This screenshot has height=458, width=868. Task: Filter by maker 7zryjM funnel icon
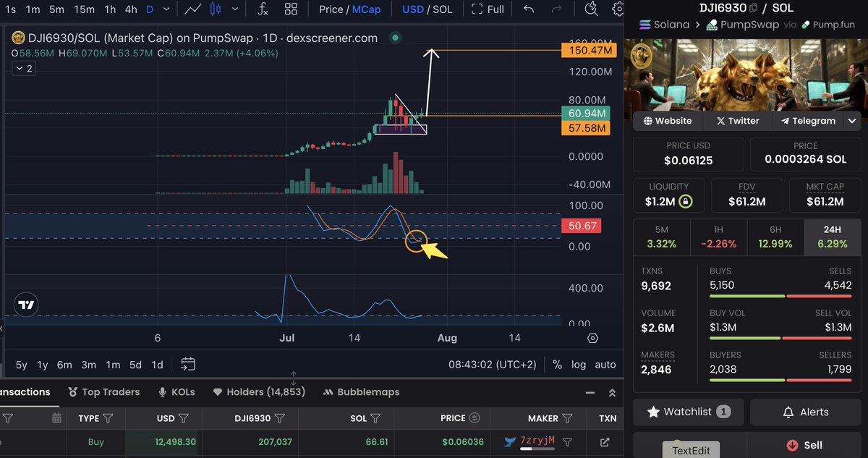tap(567, 441)
